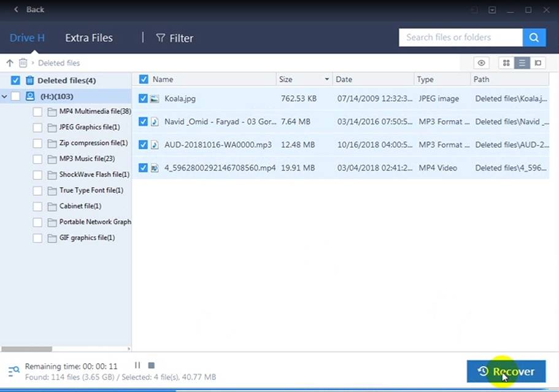Uncheck the Koala.jpg checkbox
The image size is (559, 392).
pos(143,98)
